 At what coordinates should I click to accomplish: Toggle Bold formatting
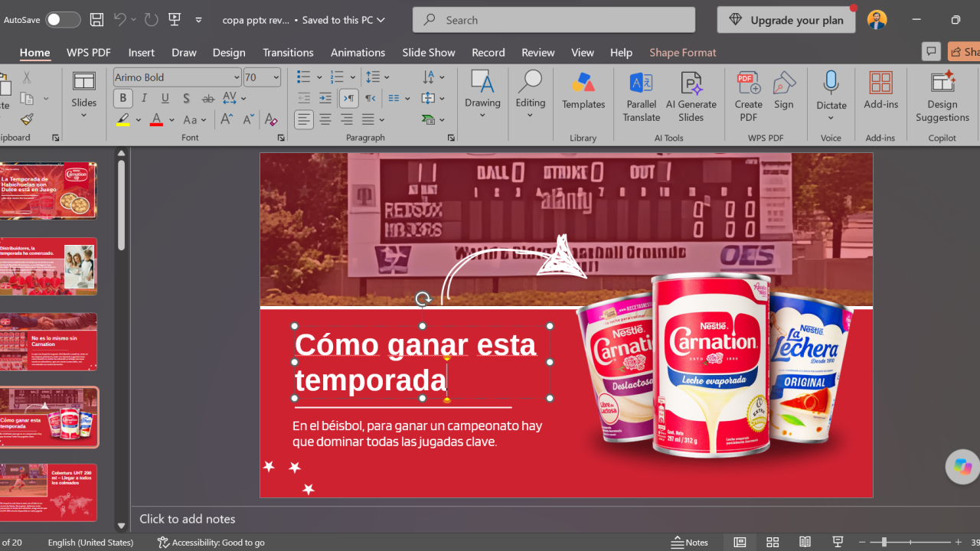tap(122, 98)
